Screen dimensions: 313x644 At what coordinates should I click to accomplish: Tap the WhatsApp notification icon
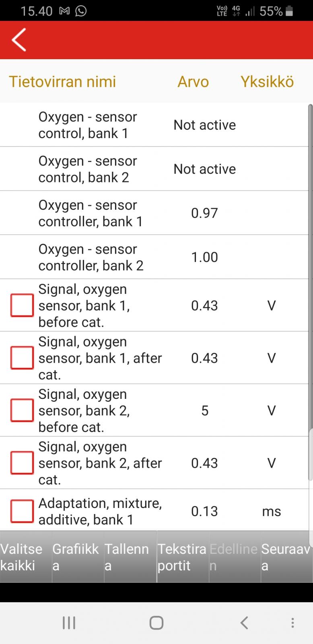81,11
